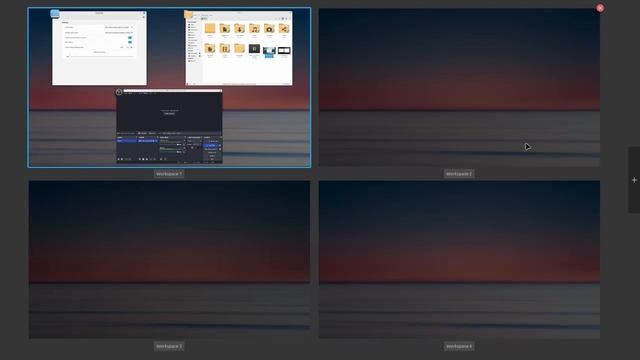Select the settings window thumbnail in Workspace 1

[99, 48]
